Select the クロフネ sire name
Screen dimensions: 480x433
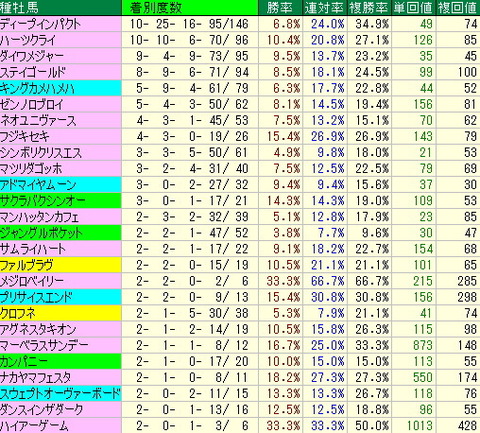click(18, 313)
